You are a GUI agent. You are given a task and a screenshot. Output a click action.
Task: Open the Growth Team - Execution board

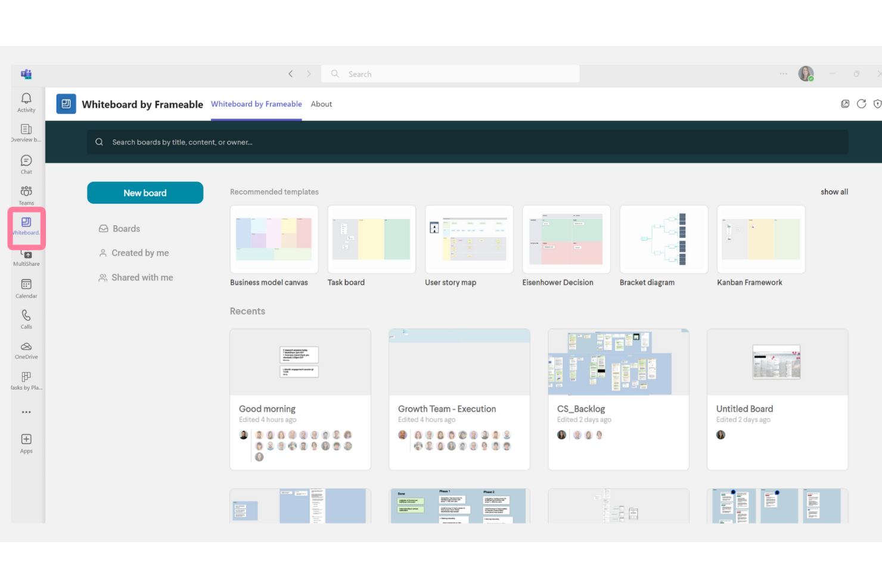pos(459,399)
